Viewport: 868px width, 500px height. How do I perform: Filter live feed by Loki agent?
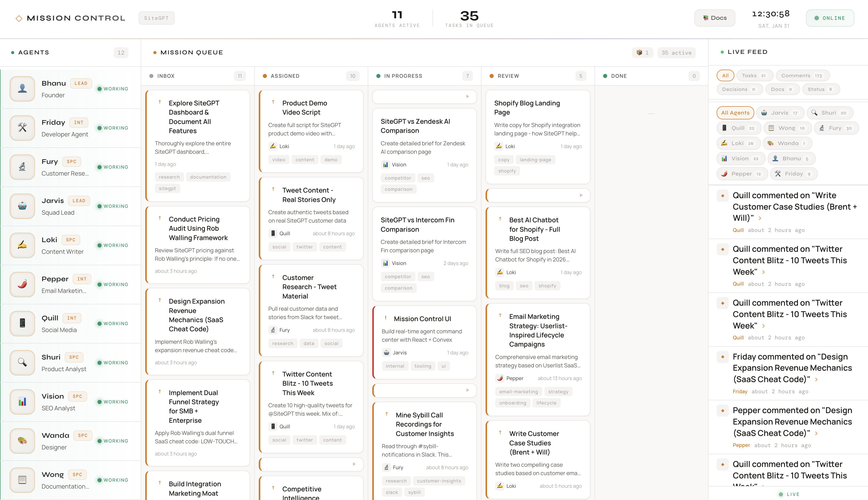[738, 143]
